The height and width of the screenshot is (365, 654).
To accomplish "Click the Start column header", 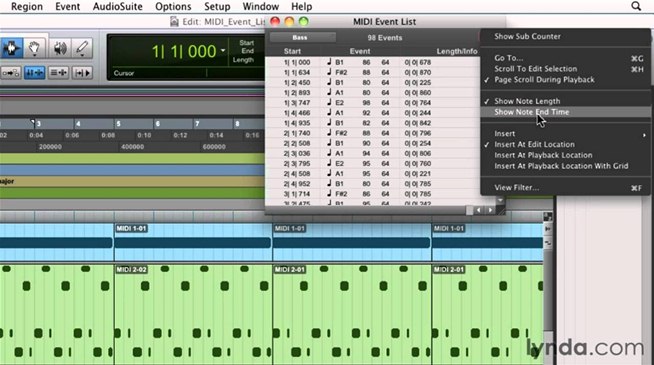I will tap(292, 51).
